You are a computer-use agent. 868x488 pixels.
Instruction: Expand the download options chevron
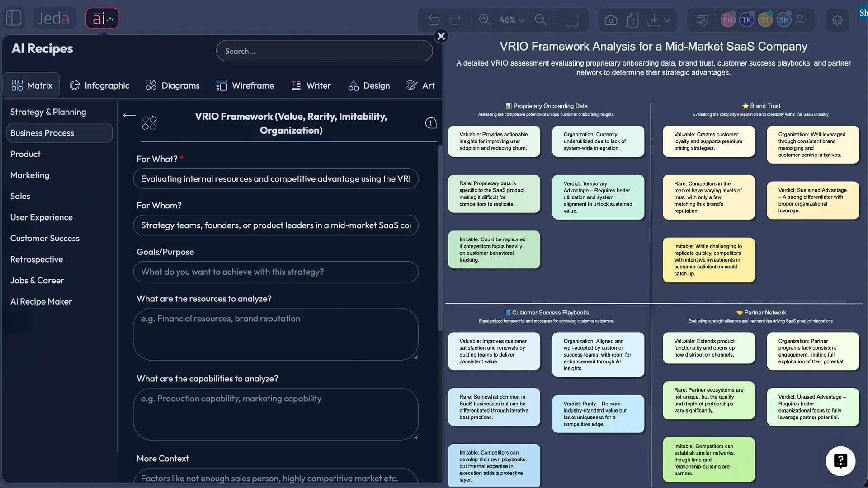[x=668, y=20]
